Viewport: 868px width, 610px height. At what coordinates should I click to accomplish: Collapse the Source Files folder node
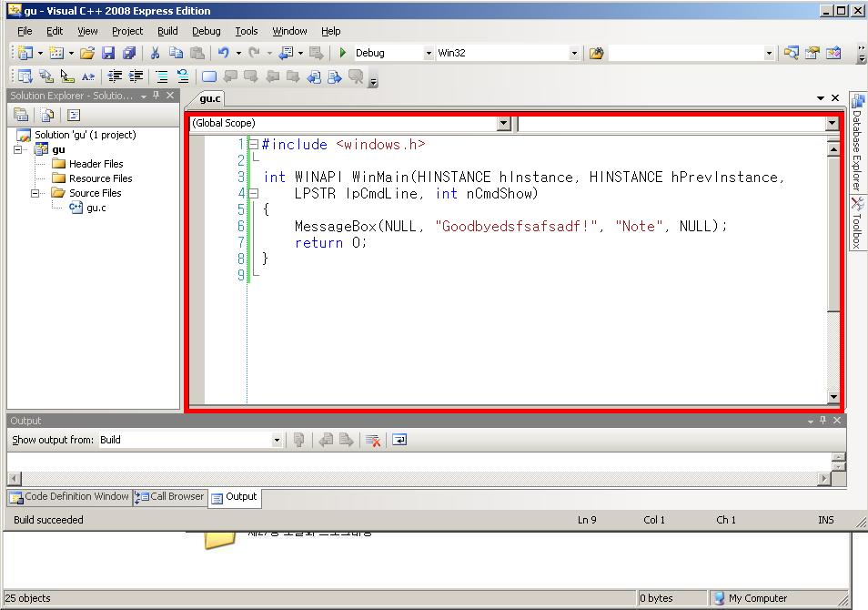pyautogui.click(x=35, y=193)
